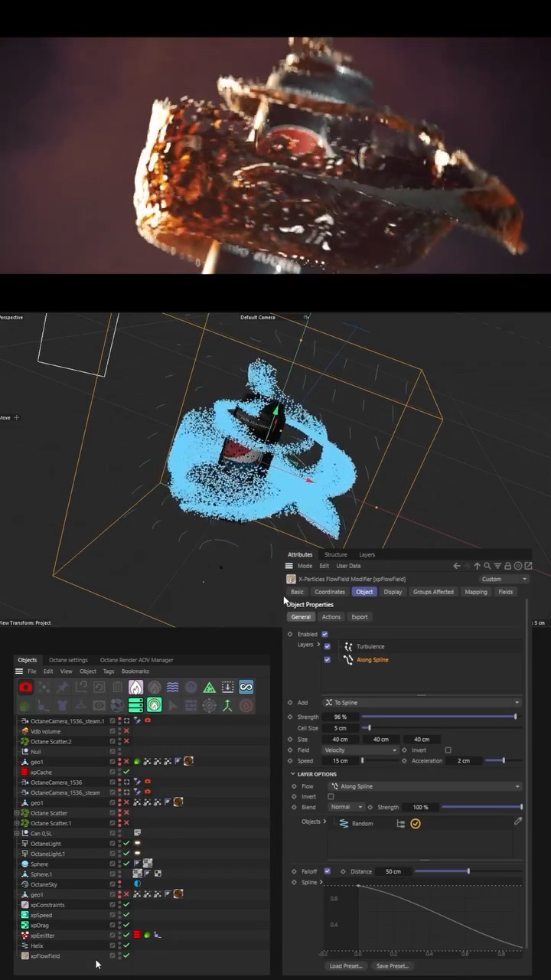This screenshot has height=980, width=551.
Task: Toggle the Invert checkbox under Layer Options
Action: pyautogui.click(x=331, y=797)
